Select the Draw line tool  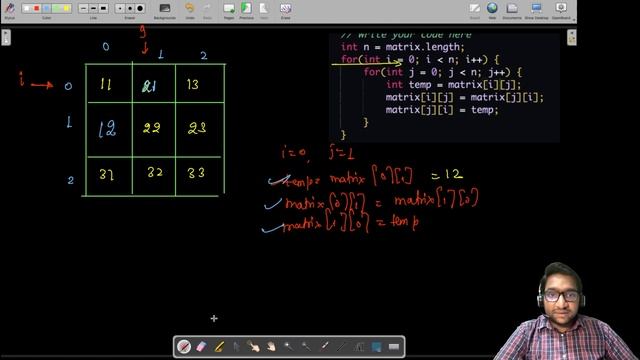pos(341,347)
